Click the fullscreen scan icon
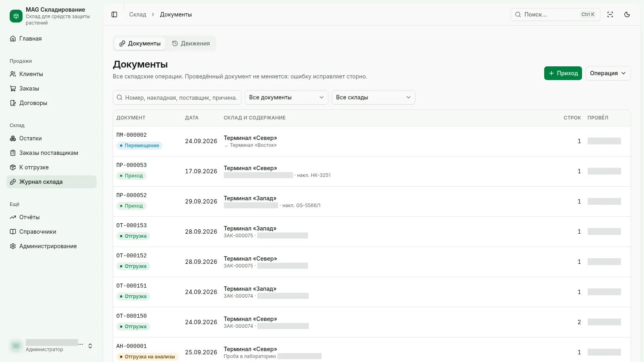The image size is (644, 362). tap(610, 14)
